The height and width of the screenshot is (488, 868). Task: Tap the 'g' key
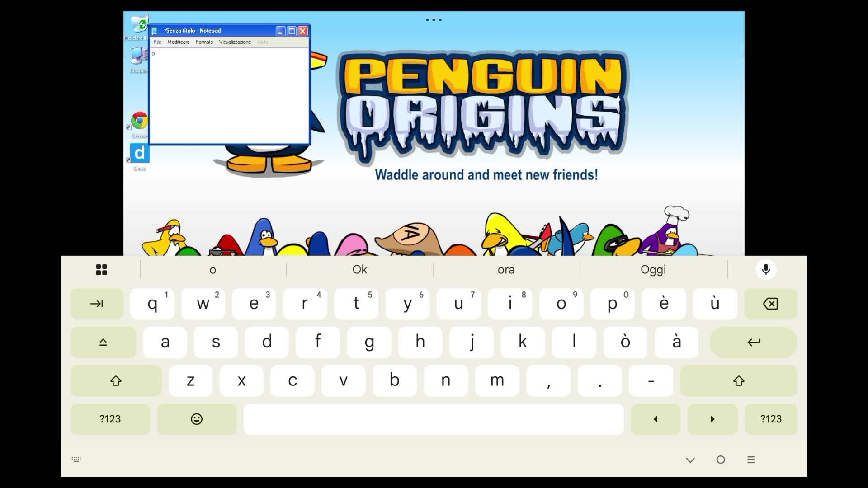tap(369, 342)
